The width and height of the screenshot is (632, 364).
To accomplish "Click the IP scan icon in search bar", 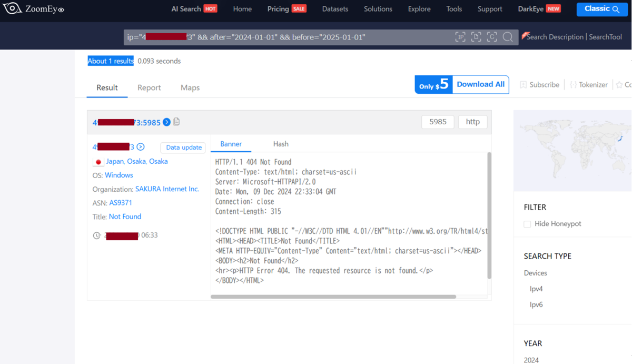I will [x=460, y=37].
